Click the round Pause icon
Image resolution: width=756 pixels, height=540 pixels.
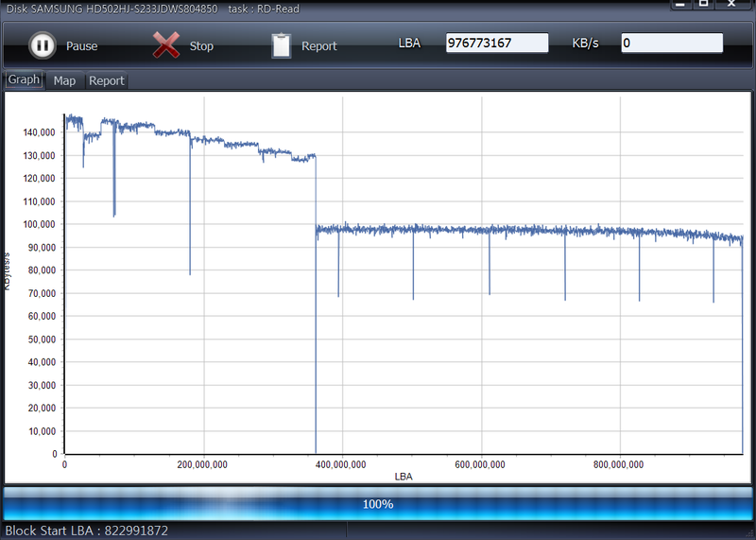42,45
